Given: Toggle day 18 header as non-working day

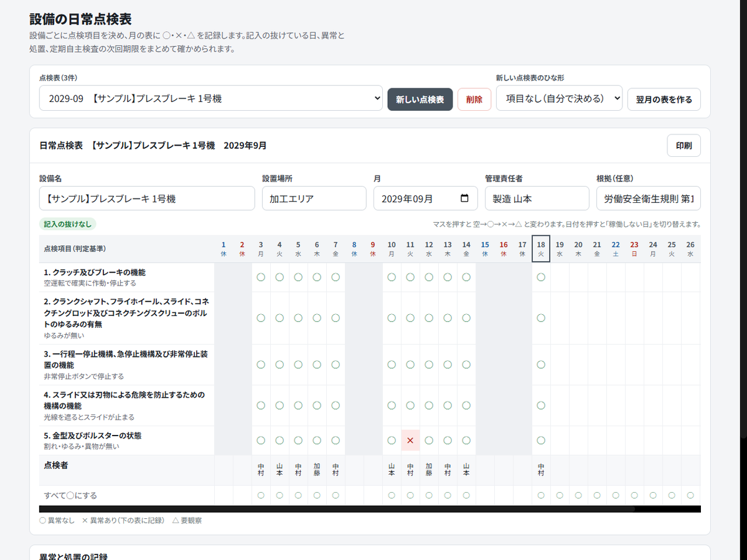Looking at the screenshot, I should coord(541,249).
